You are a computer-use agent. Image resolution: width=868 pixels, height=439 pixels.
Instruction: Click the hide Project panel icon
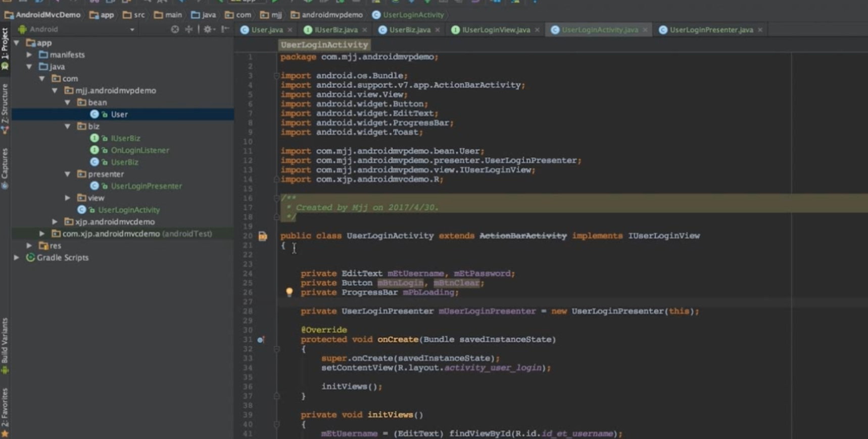click(225, 29)
